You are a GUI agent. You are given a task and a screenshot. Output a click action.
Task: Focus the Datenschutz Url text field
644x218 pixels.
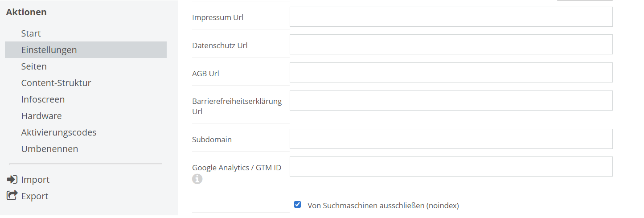click(451, 45)
